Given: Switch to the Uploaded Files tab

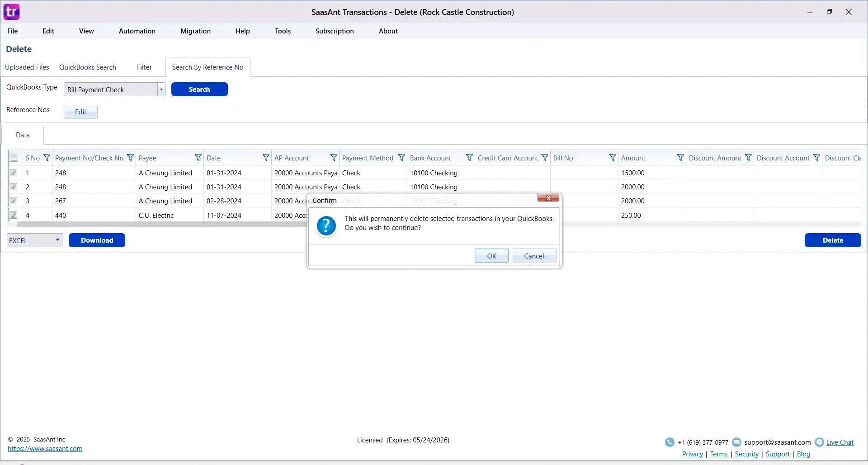Looking at the screenshot, I should [27, 67].
